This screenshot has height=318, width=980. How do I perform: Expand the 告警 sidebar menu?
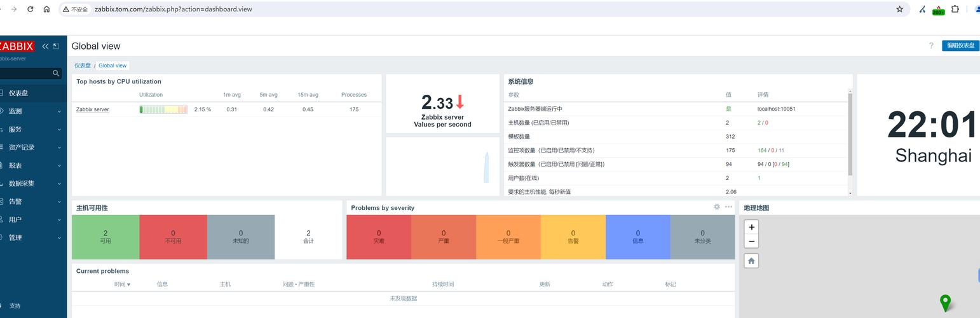click(33, 202)
